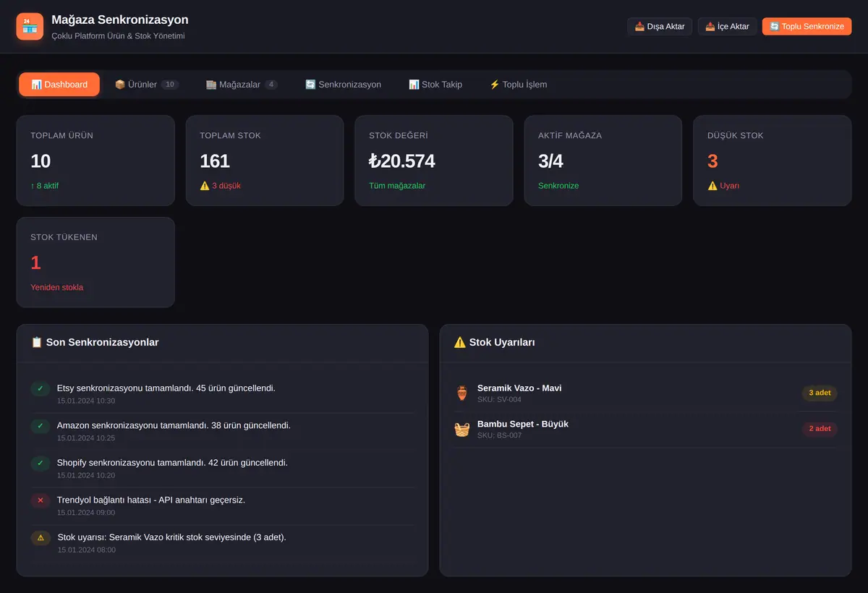The width and height of the screenshot is (868, 593).
Task: Start Toplu Senkronize
Action: click(807, 27)
